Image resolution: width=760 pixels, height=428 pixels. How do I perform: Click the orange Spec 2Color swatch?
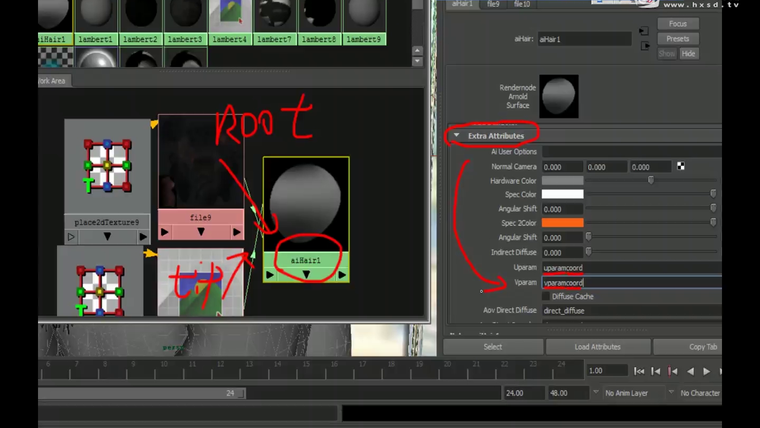tap(561, 222)
